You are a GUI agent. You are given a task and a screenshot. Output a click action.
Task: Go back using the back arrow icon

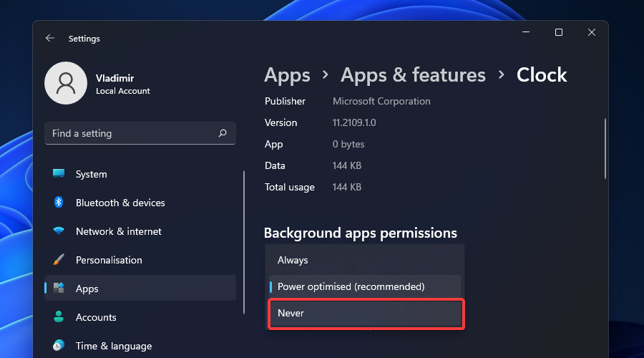click(x=49, y=38)
